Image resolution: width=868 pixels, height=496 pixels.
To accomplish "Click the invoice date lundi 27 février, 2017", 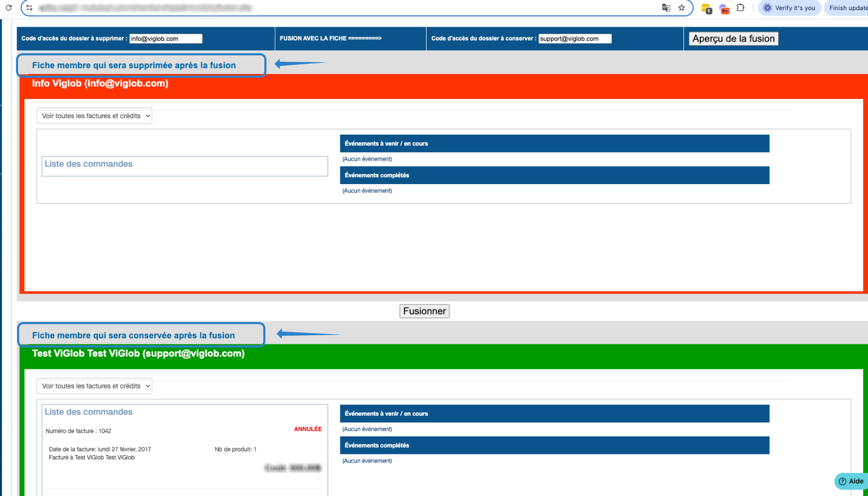I will [100, 450].
